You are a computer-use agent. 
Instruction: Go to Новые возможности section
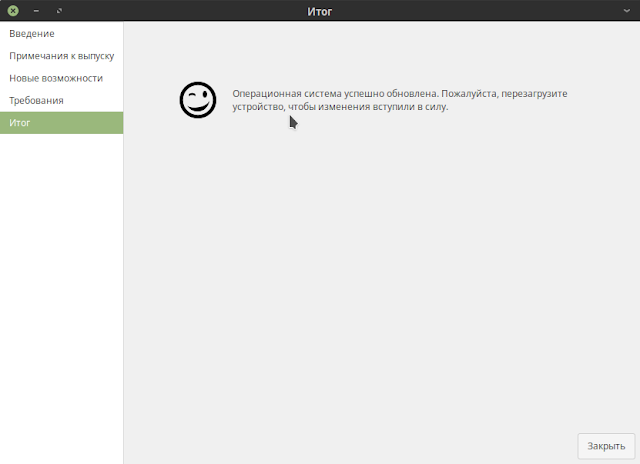point(61,78)
